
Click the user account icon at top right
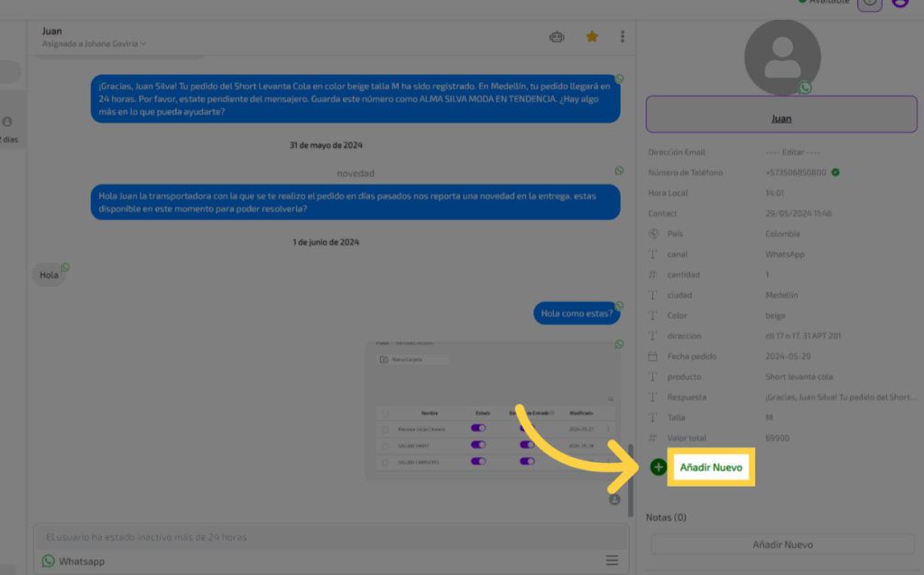899,3
